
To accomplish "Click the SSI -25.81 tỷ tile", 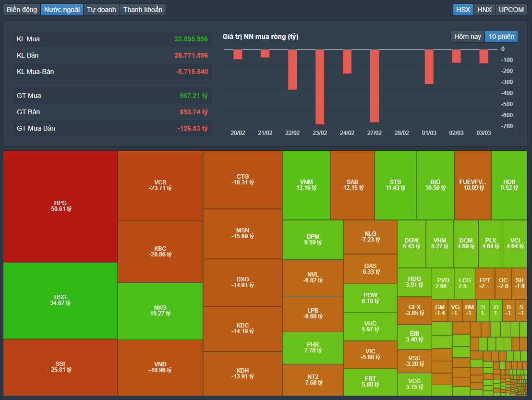I will [60, 367].
